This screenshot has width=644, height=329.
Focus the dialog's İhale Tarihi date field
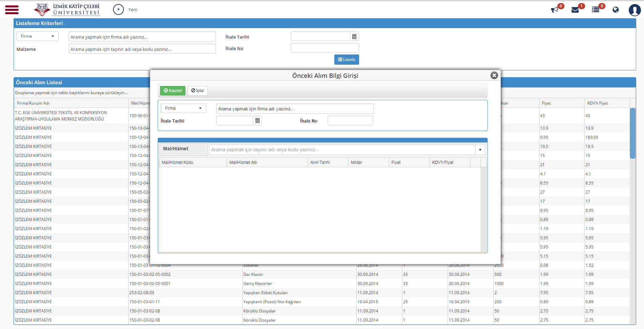235,120
